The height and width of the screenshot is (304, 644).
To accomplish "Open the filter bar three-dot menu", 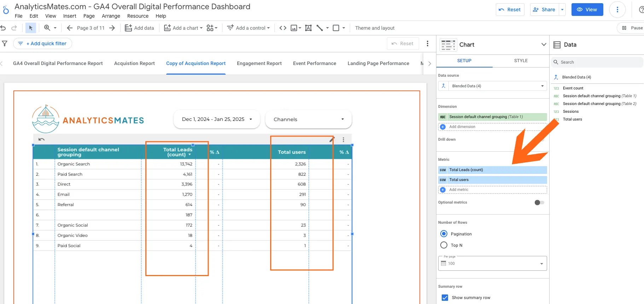I will (428, 43).
